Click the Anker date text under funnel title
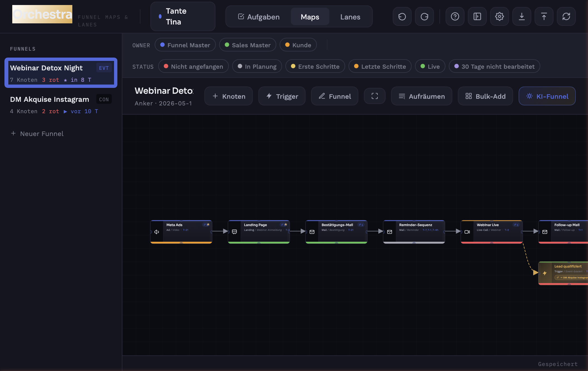 (163, 103)
